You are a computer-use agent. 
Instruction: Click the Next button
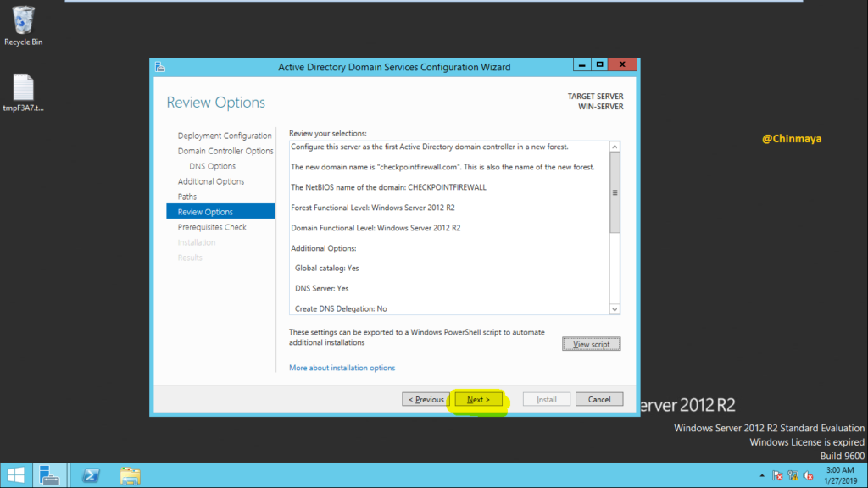pyautogui.click(x=478, y=400)
